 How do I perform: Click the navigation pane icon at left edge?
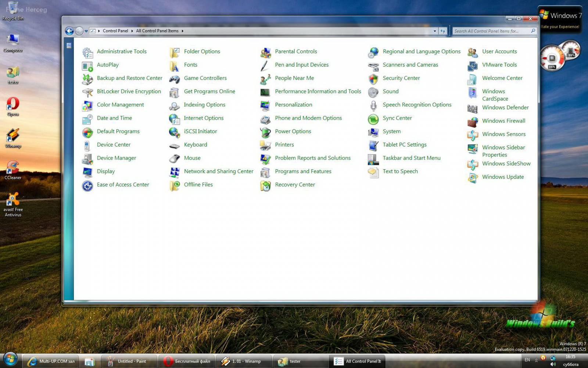(69, 46)
